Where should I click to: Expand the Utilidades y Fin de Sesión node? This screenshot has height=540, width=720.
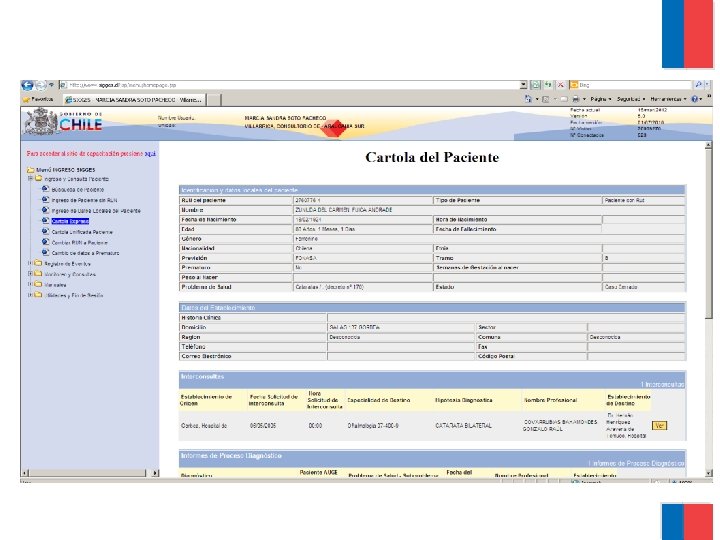[x=30, y=295]
